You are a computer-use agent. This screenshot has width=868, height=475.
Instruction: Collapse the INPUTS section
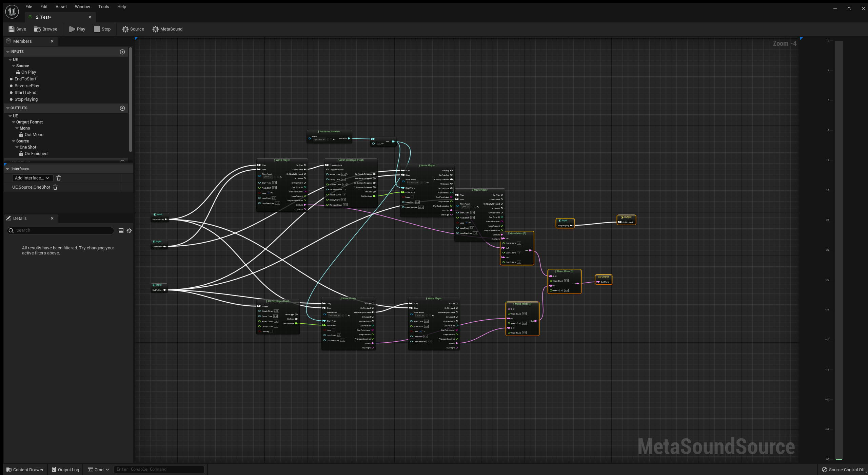click(x=7, y=52)
